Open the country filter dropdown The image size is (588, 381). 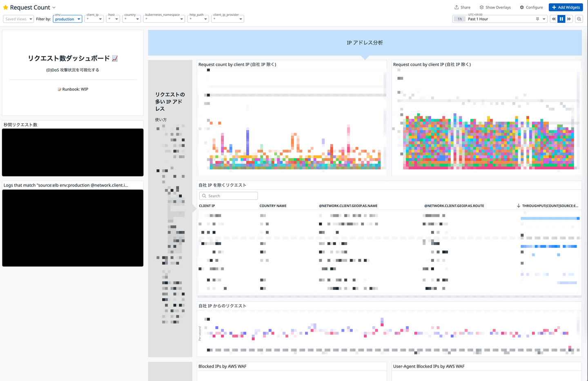(x=131, y=19)
